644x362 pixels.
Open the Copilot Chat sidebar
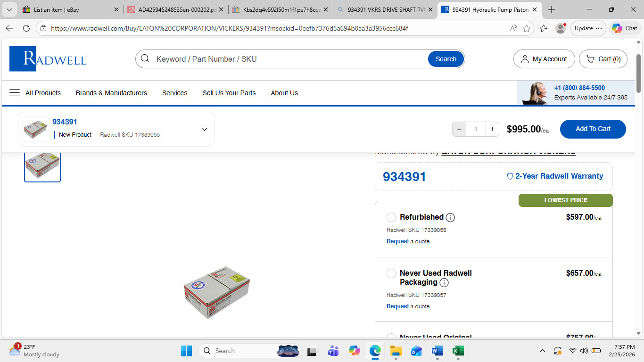[x=625, y=28]
